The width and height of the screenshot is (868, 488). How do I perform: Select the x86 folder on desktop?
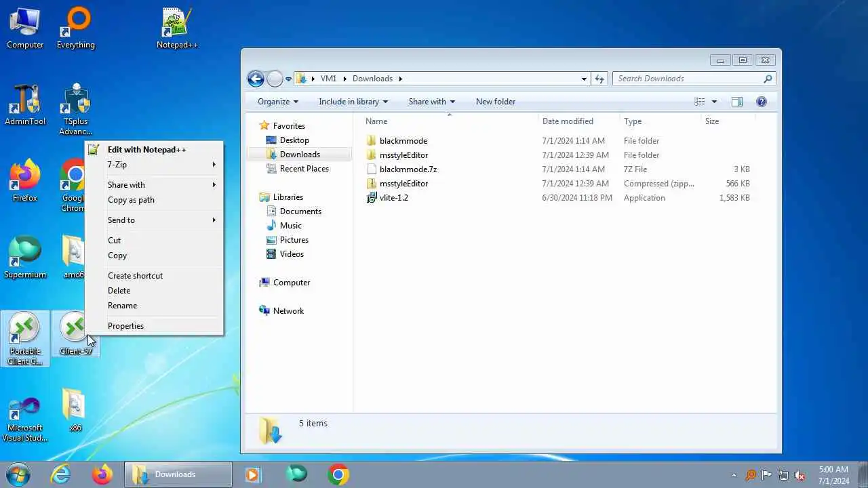75,411
